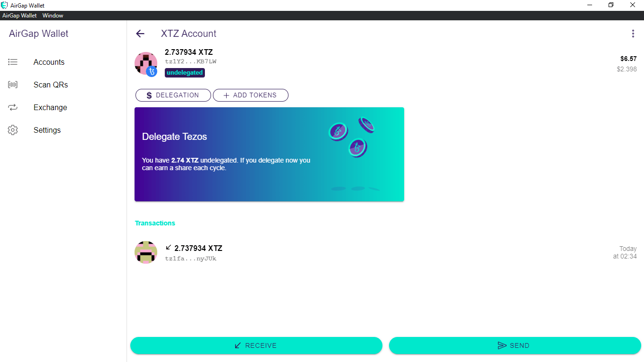Click the Delegate Tezos banner card
Viewport: 644px width, 362px height.
(269, 154)
